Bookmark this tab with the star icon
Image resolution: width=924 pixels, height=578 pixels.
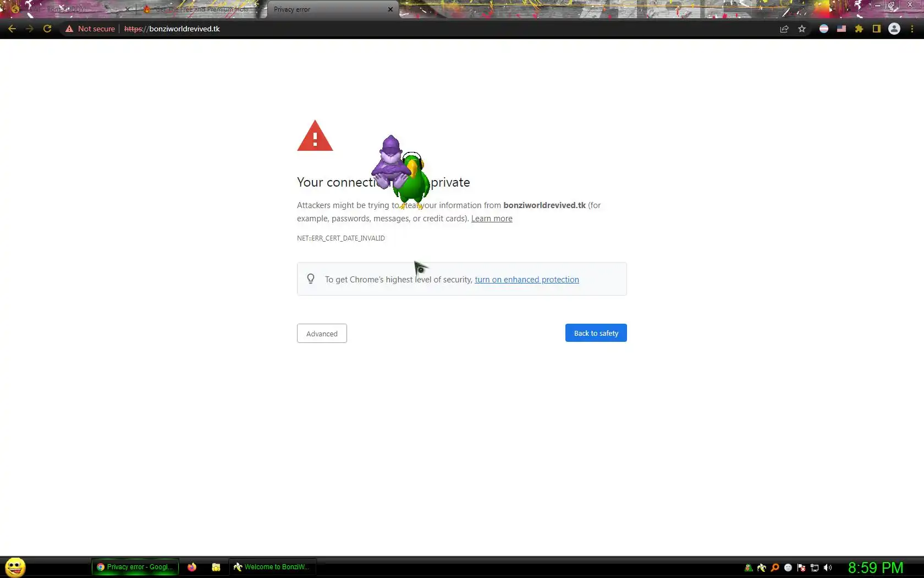click(x=802, y=29)
